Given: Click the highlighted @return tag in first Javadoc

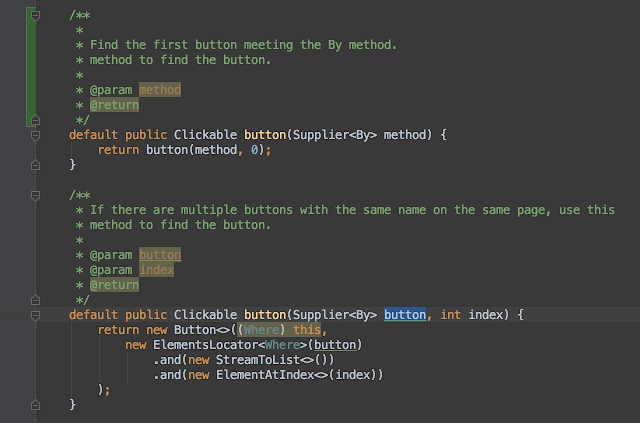Looking at the screenshot, I should pos(114,105).
